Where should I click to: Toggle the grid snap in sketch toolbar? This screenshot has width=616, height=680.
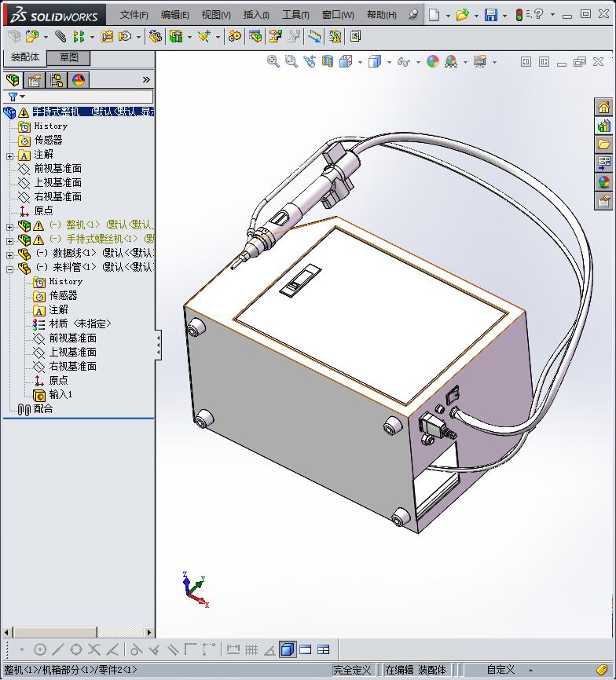(x=251, y=649)
